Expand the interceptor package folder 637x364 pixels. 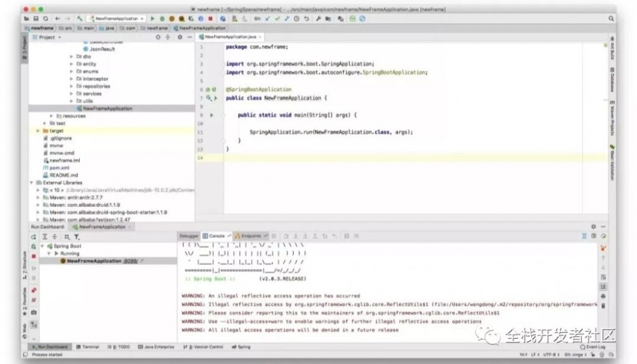(71, 79)
